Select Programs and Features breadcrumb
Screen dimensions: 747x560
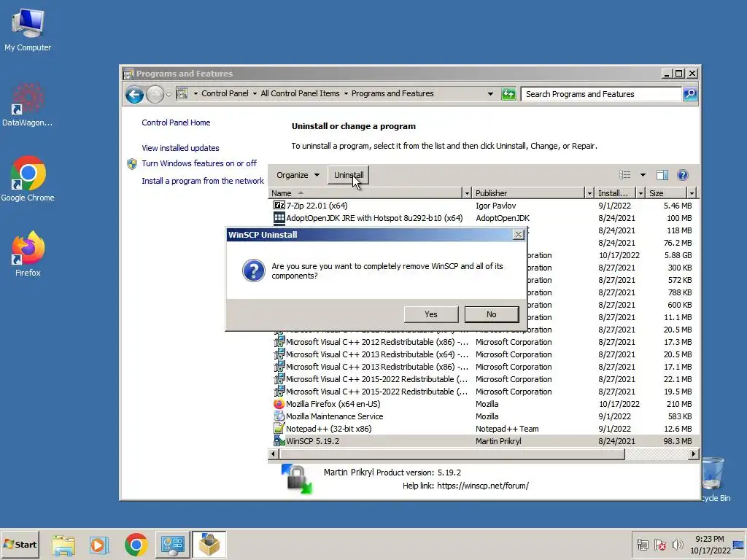point(392,93)
